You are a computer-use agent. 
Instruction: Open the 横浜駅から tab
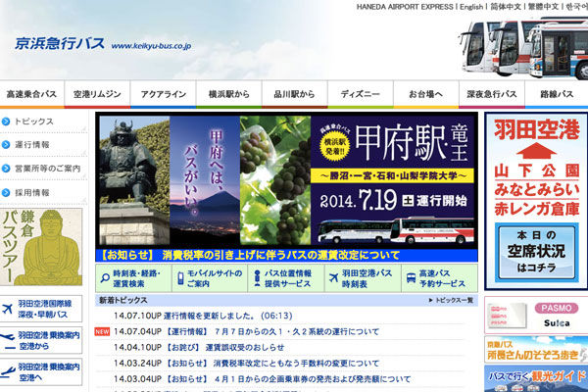pyautogui.click(x=228, y=94)
